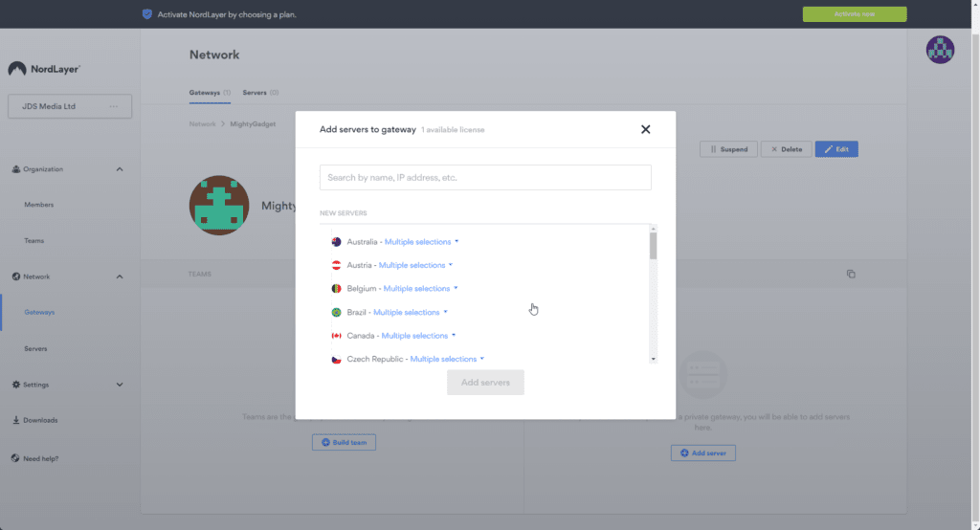Screen dimensions: 980x530
Task: Click the search by name or IP field
Action: point(485,177)
